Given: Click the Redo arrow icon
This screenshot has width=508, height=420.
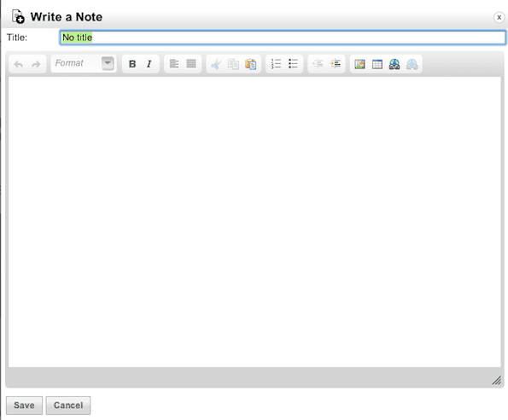Looking at the screenshot, I should click(36, 64).
